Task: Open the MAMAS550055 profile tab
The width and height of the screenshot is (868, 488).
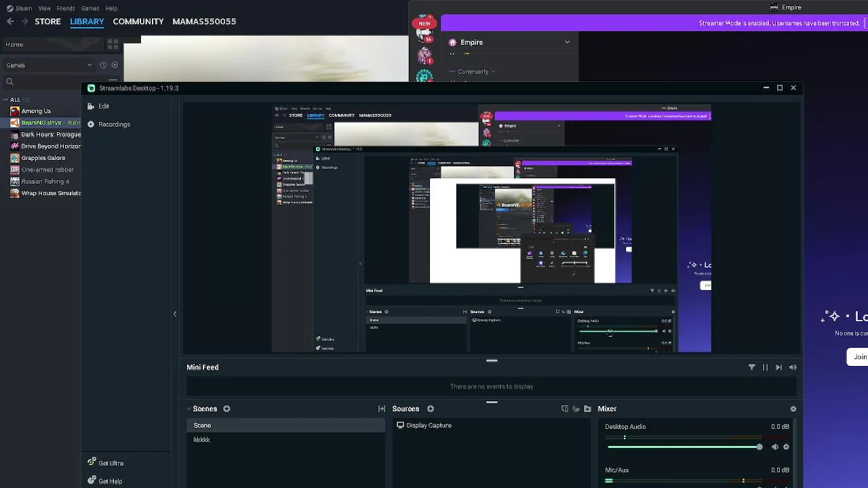Action: coord(204,22)
